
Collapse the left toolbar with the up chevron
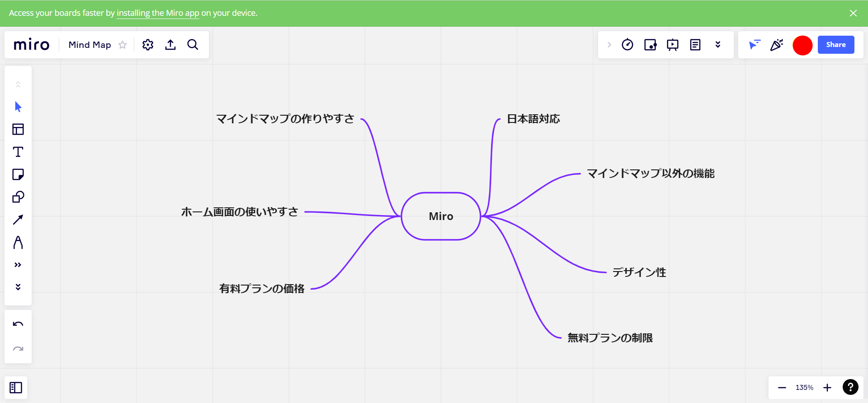(x=18, y=84)
